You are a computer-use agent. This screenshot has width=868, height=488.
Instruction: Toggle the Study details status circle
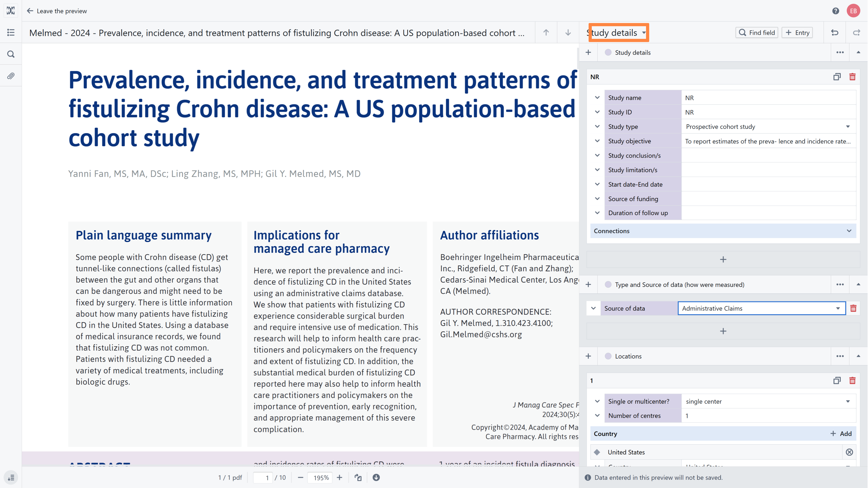point(608,52)
